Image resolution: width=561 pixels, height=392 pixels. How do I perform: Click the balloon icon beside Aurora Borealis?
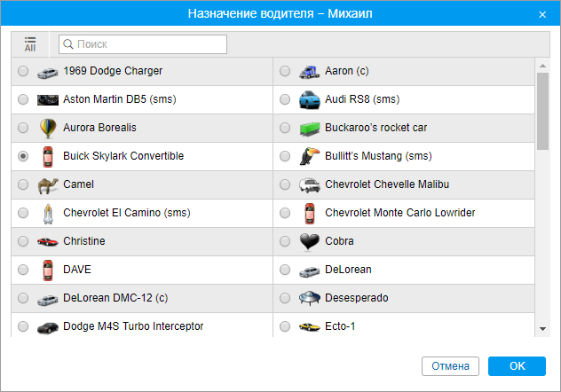click(48, 128)
